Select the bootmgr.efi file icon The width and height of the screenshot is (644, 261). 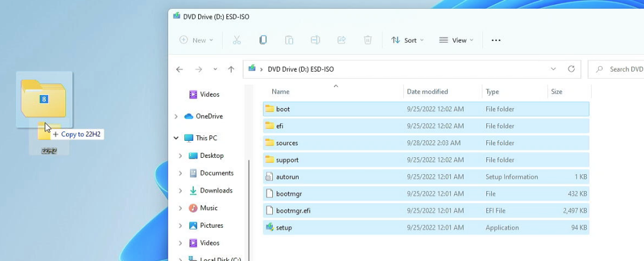(269, 211)
